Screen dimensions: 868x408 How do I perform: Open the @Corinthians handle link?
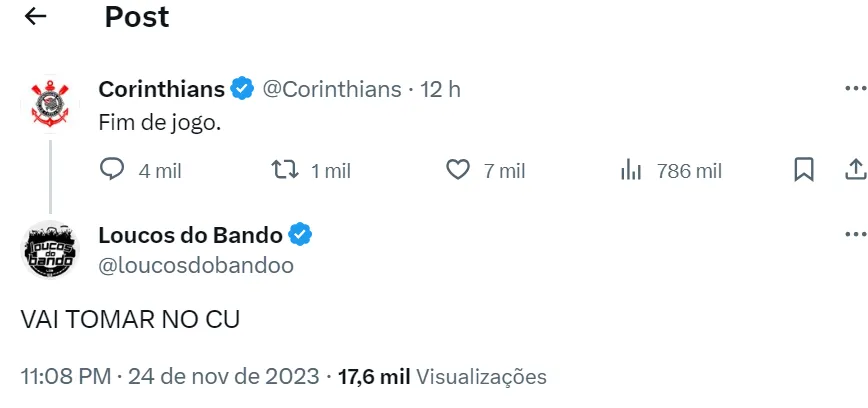331,89
